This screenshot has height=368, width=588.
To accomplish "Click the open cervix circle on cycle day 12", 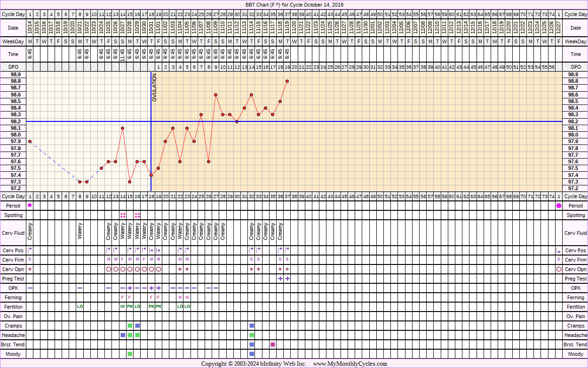I will (x=109, y=269).
